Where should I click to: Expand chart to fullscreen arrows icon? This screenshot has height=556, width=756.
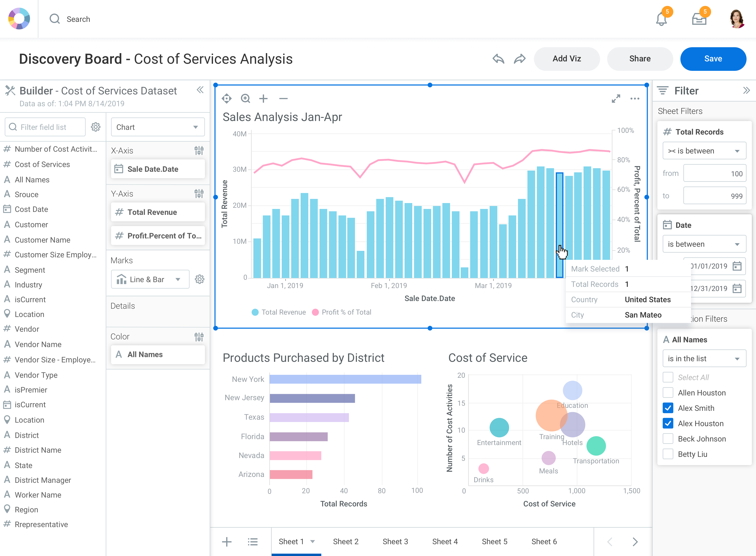616,99
